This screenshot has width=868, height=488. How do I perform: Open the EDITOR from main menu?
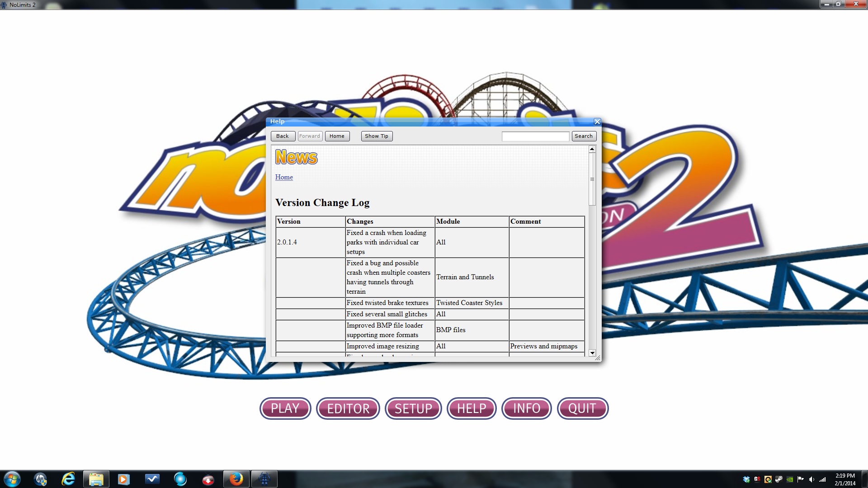[x=348, y=408]
